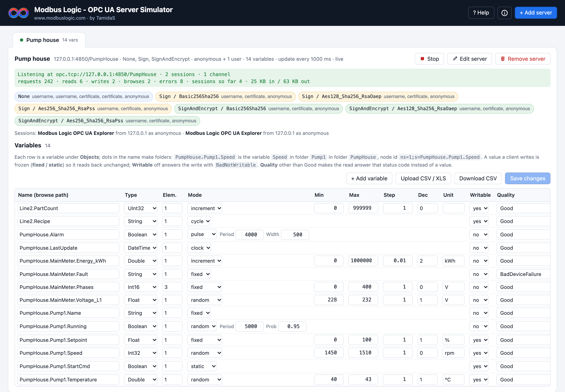Click Remove server with trash icon
The image size is (565, 392).
pos(523,59)
